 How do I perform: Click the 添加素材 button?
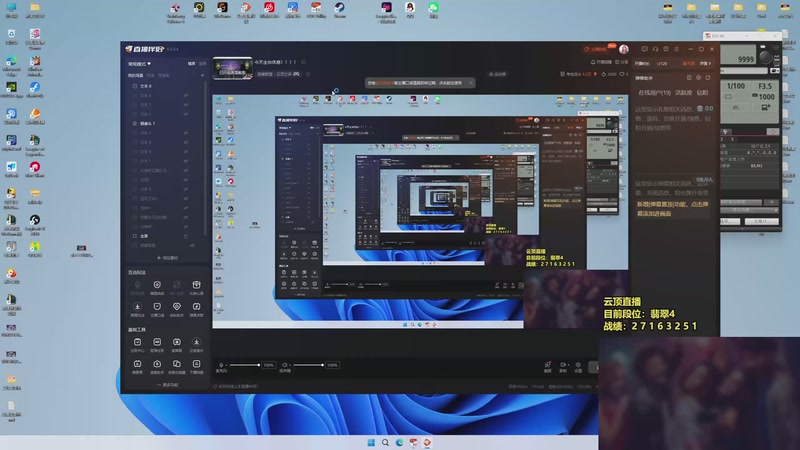(x=167, y=258)
